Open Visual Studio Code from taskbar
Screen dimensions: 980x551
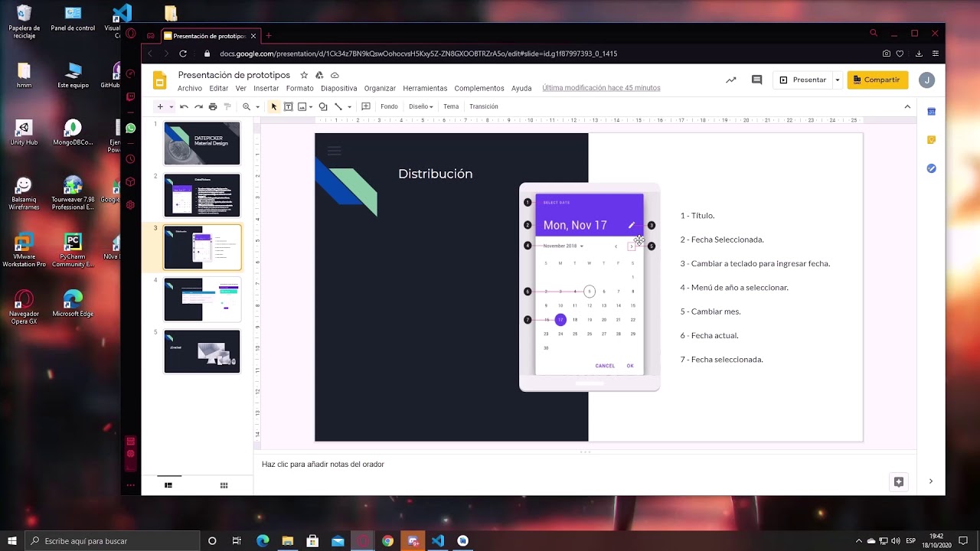(438, 541)
